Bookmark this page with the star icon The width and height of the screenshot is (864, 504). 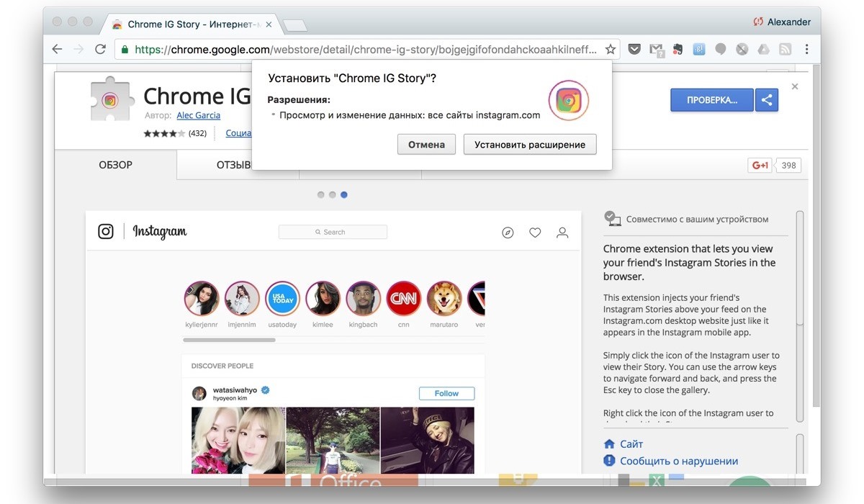click(x=610, y=50)
